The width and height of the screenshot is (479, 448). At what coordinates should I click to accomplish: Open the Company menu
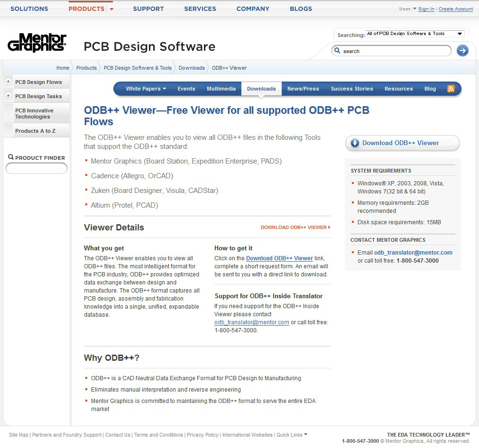(253, 9)
